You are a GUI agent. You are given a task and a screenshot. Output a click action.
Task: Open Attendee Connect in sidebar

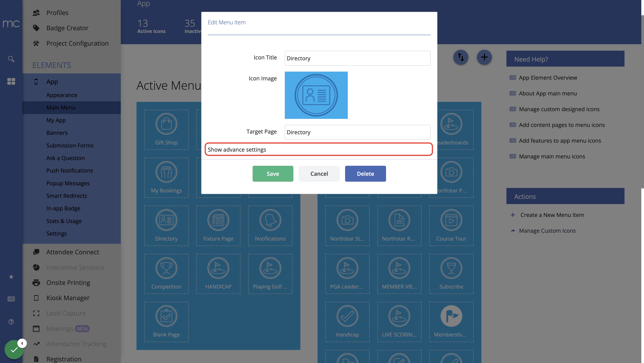pyautogui.click(x=72, y=252)
